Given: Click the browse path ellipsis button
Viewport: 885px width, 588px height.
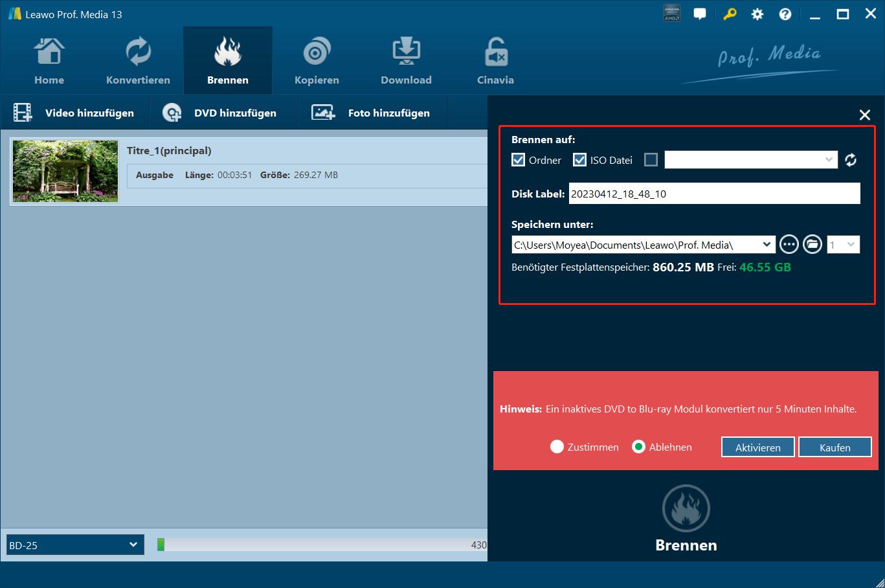Looking at the screenshot, I should 789,245.
